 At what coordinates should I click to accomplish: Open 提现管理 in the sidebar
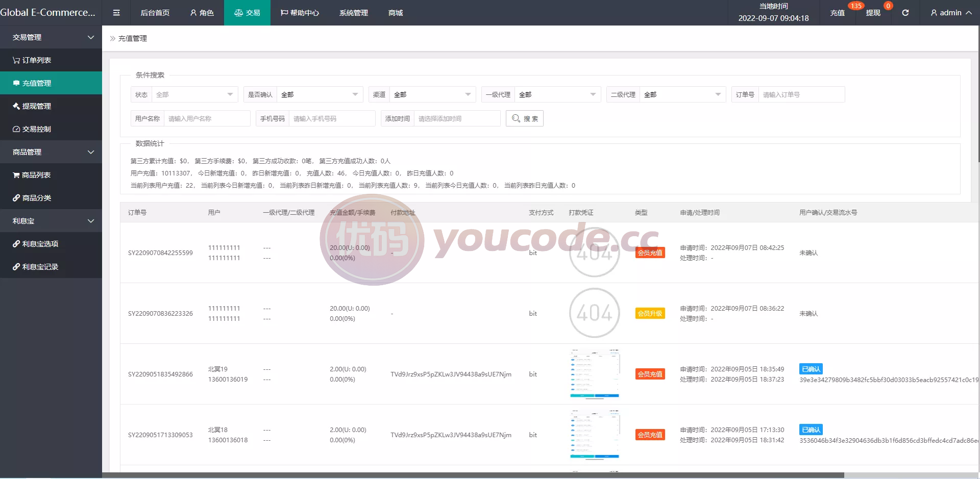coord(51,106)
